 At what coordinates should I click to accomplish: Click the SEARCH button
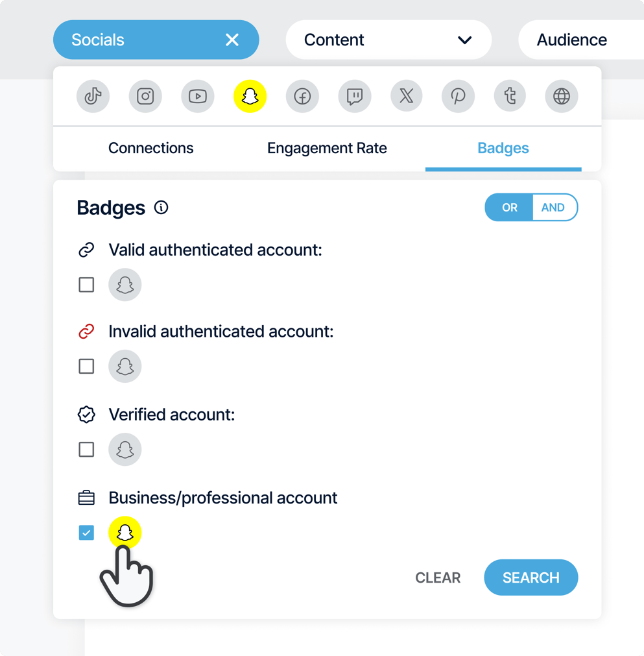[x=531, y=577]
